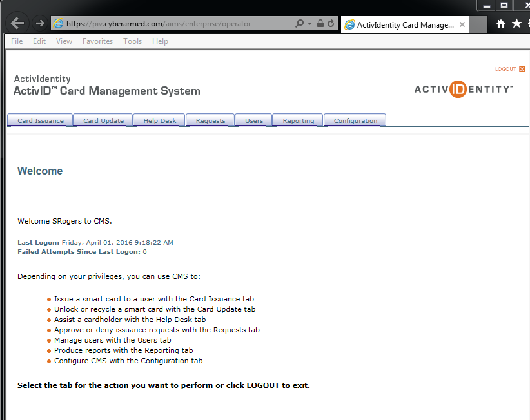Screen dimensions: 530x420
Task: Open a new blank browser tab
Action: coord(478,24)
